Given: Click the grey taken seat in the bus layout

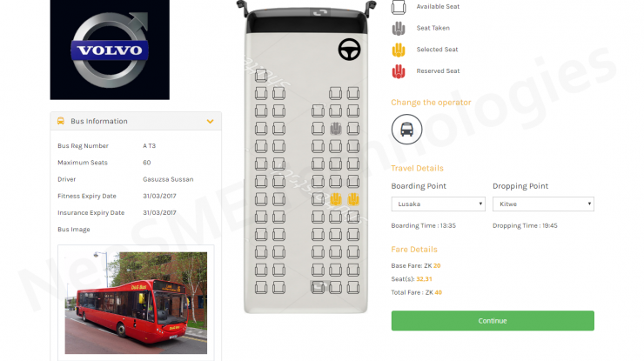Looking at the screenshot, I should pyautogui.click(x=336, y=129).
